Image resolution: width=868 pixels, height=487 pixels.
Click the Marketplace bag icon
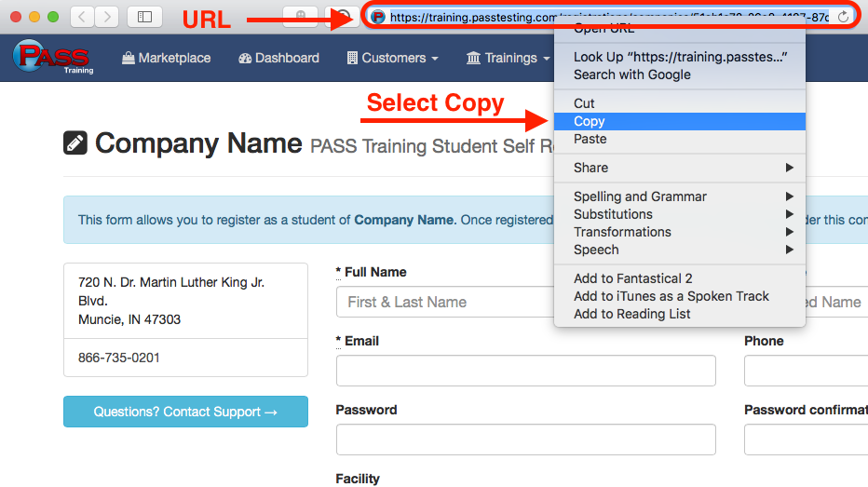tap(129, 58)
